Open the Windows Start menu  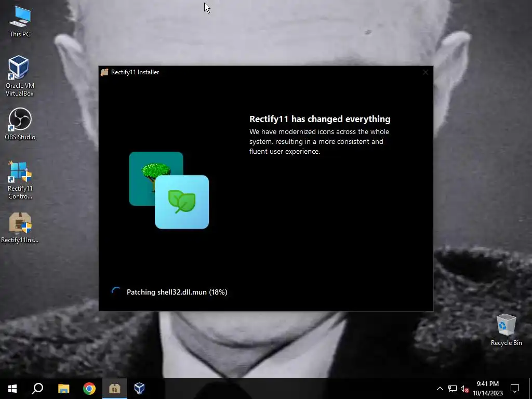click(12, 389)
